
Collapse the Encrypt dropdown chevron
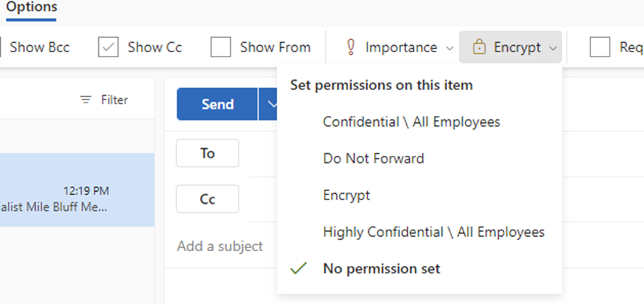[552, 49]
